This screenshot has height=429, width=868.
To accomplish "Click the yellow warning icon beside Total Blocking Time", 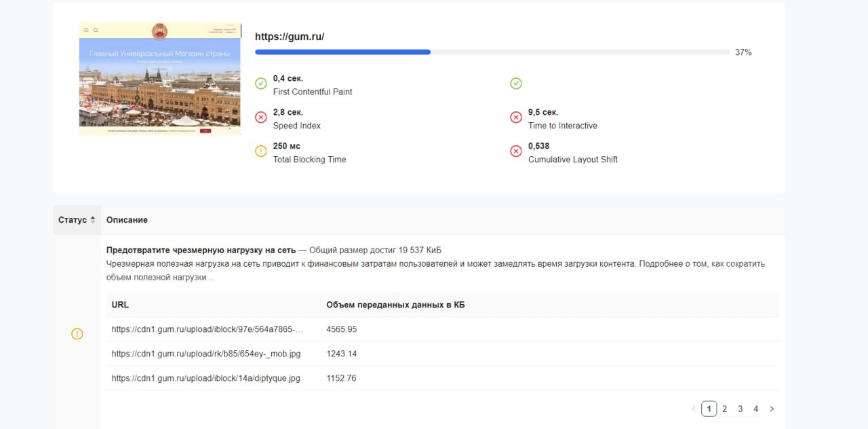I will 261,151.
